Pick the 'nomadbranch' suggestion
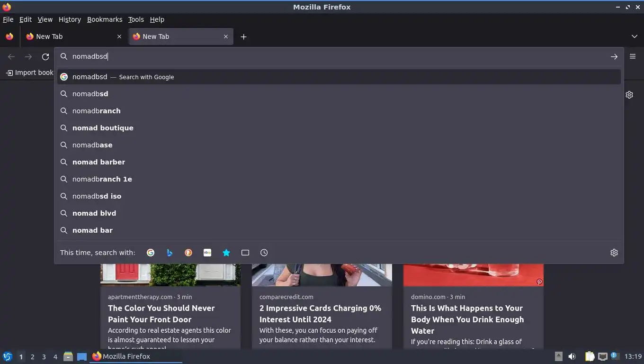The width and height of the screenshot is (644, 364). point(339,111)
